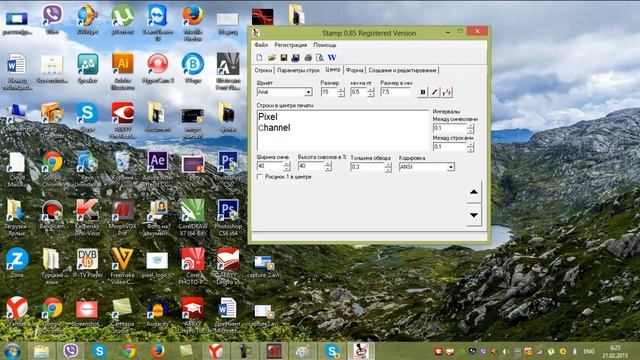Image resolution: width=640 pixels, height=360 pixels.
Task: Open Freemake Video Converter desktop icon
Action: pos(122,266)
